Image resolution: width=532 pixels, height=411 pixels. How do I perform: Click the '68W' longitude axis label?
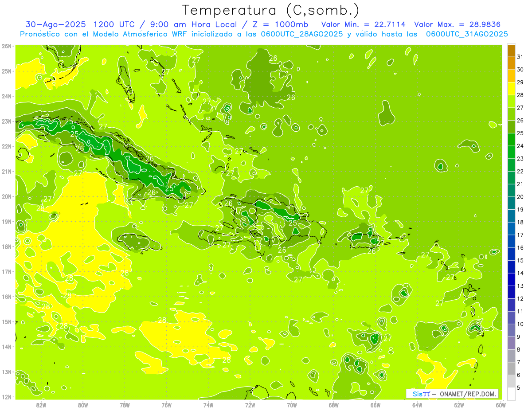[334, 405]
